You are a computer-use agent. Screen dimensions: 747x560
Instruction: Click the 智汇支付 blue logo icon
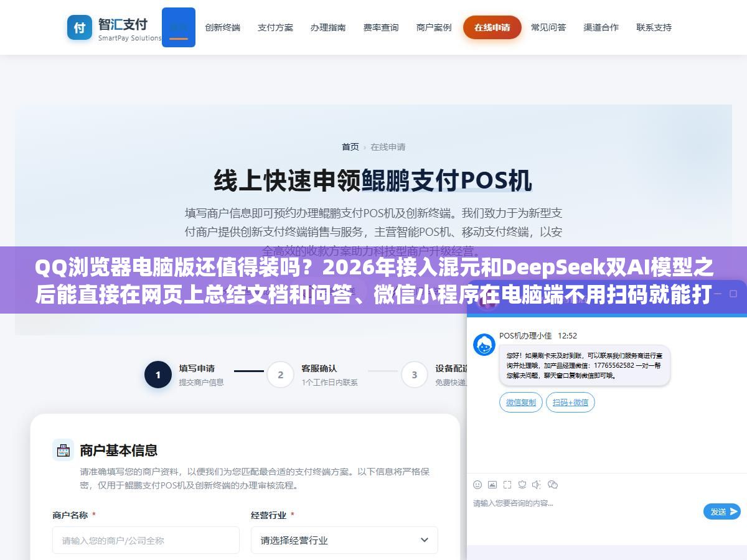(80, 27)
